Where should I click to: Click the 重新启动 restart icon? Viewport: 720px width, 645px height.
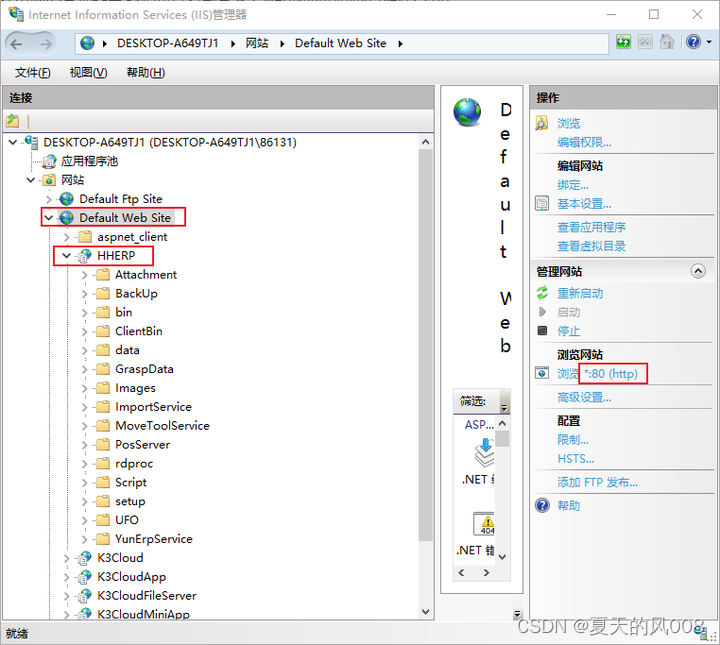click(x=542, y=293)
